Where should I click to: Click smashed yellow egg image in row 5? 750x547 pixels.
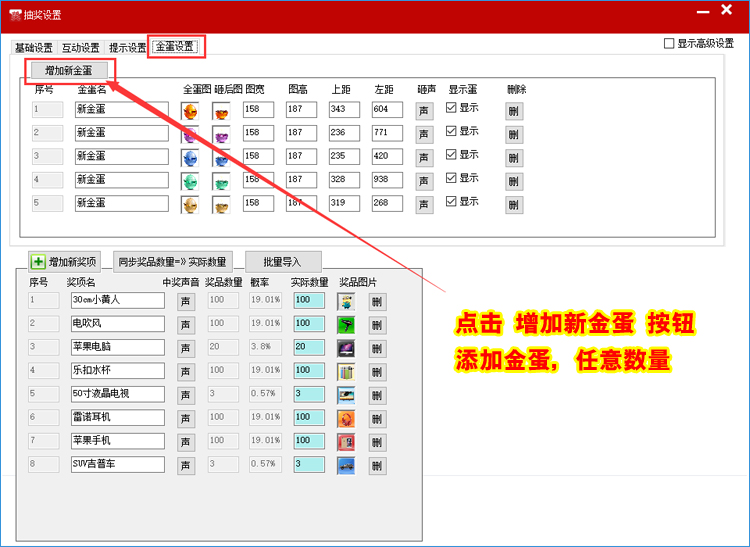coord(221,205)
